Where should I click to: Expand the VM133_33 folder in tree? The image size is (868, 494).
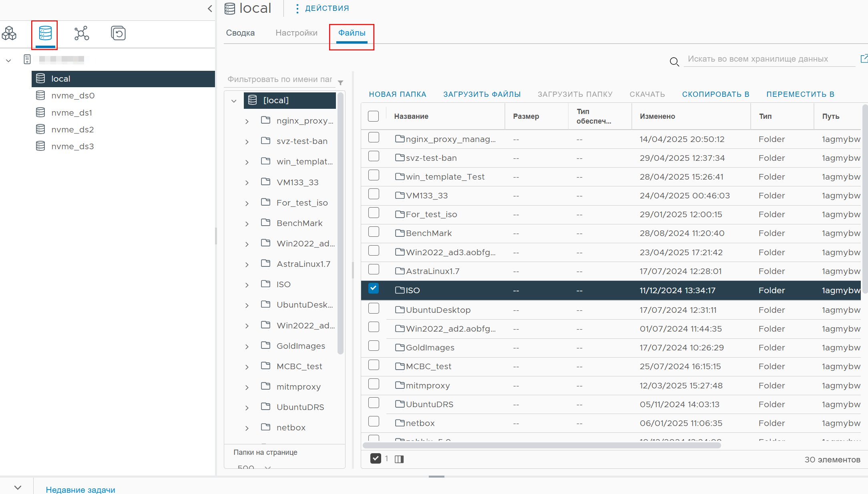click(x=247, y=183)
